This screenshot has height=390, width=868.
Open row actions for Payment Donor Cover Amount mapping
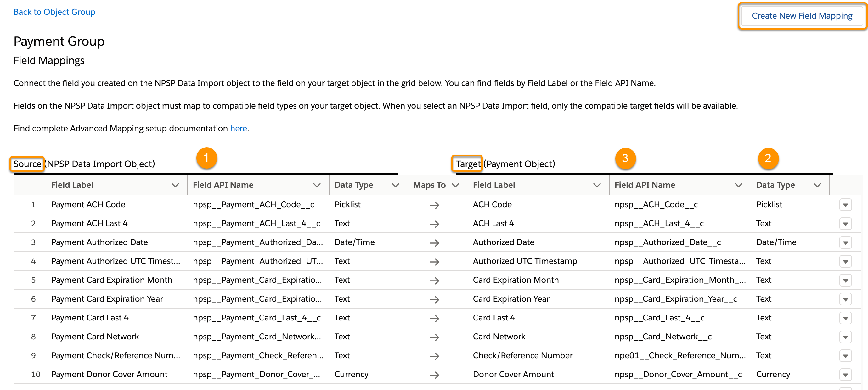846,374
